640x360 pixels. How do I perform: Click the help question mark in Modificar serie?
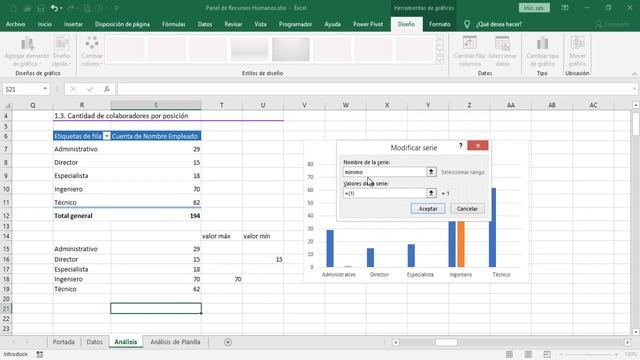pyautogui.click(x=461, y=146)
